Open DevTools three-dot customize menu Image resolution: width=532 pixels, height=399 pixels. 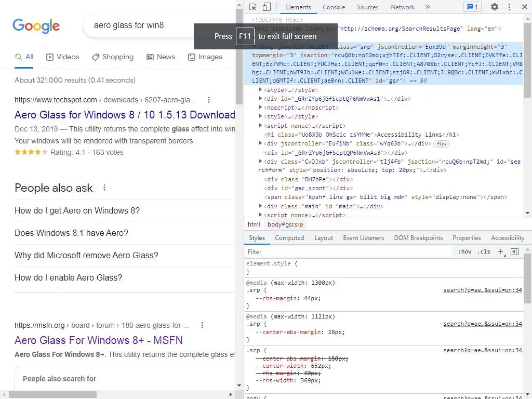click(x=509, y=7)
